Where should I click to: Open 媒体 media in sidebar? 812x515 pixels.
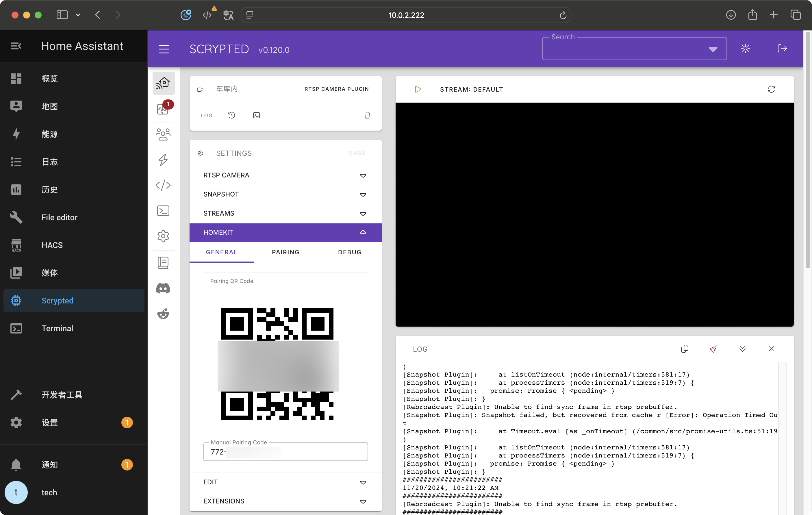pos(74,273)
